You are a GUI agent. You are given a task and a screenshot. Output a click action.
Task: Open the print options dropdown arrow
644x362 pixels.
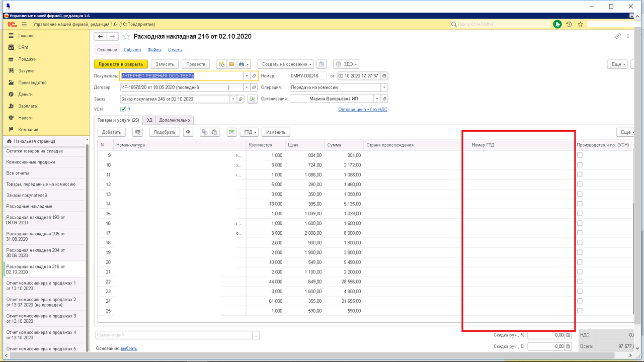click(248, 64)
